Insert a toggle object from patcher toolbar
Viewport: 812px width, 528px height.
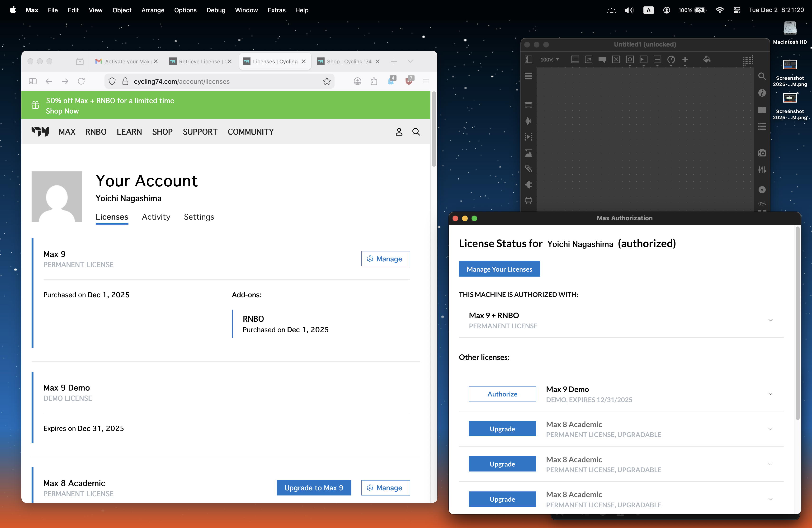(616, 60)
